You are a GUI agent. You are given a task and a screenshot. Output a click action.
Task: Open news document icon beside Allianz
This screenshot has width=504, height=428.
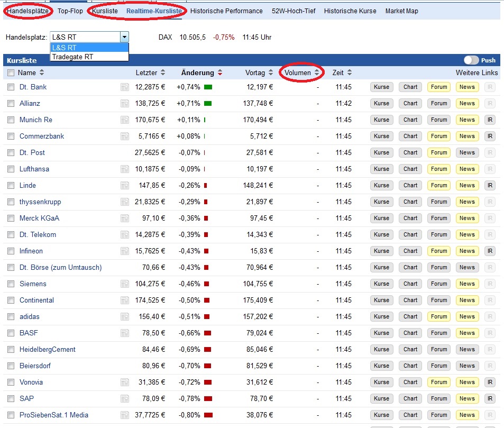(125, 104)
